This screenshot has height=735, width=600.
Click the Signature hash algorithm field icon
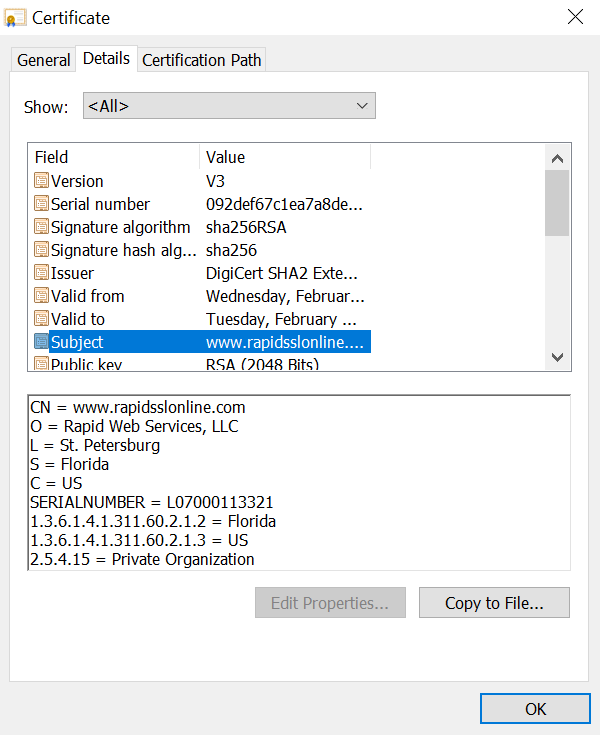tap(41, 249)
